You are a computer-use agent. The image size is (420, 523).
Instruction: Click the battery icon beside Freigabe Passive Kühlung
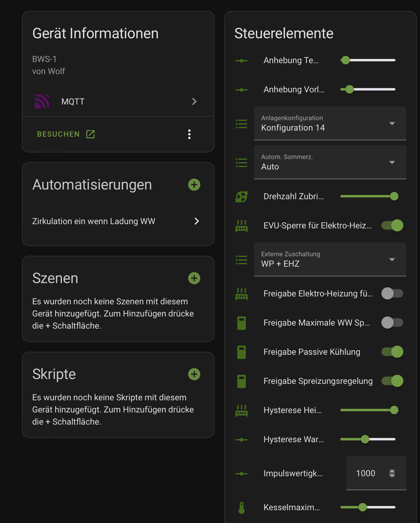coord(242,352)
